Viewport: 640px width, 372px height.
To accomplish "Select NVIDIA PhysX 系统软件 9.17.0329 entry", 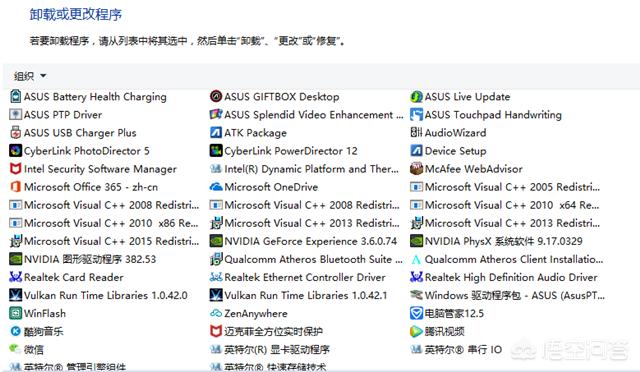I will pyautogui.click(x=496, y=241).
